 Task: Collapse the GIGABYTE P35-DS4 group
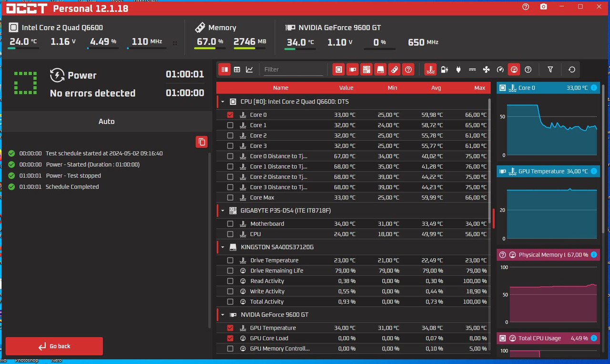223,211
